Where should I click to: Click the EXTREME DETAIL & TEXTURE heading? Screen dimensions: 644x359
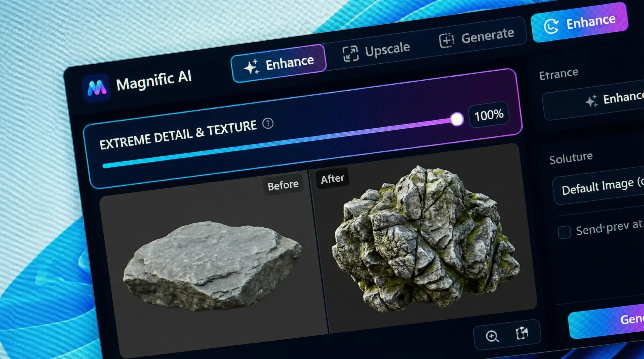tap(178, 135)
